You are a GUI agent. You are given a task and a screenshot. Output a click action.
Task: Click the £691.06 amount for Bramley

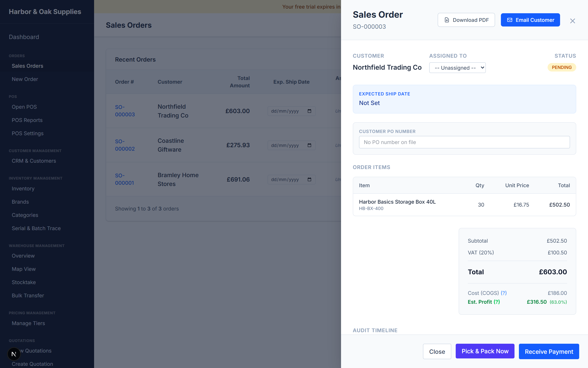click(x=238, y=179)
